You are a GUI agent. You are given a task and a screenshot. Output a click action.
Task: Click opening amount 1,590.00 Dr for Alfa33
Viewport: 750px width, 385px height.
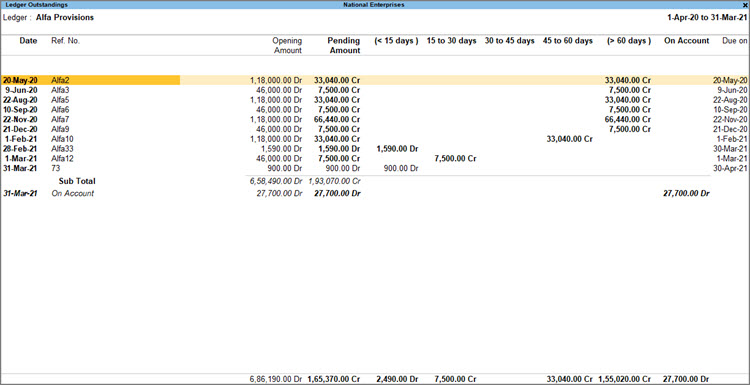[283, 149]
